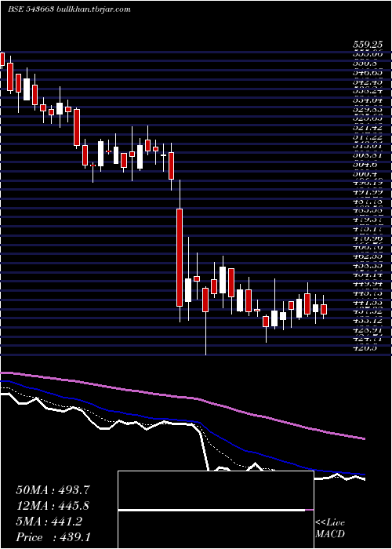392x549 pixels.
Task: Click the 521.42 price axis label
Action: (367, 129)
